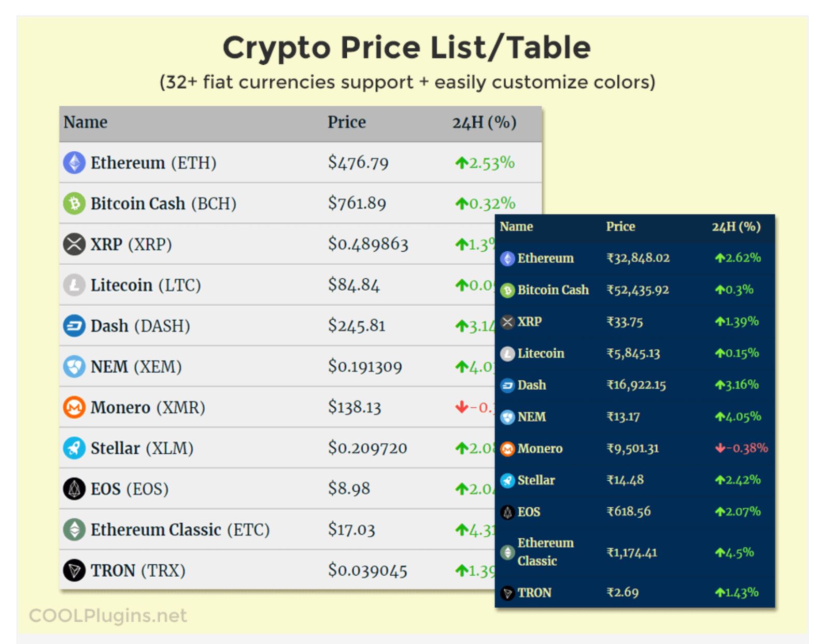Image resolution: width=821 pixels, height=644 pixels.
Task: Click the 24H (%) header in dark table
Action: [x=736, y=226]
